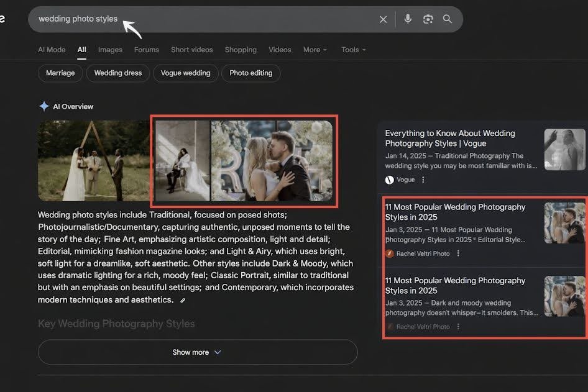Open the AI Mode tab

[x=51, y=49]
